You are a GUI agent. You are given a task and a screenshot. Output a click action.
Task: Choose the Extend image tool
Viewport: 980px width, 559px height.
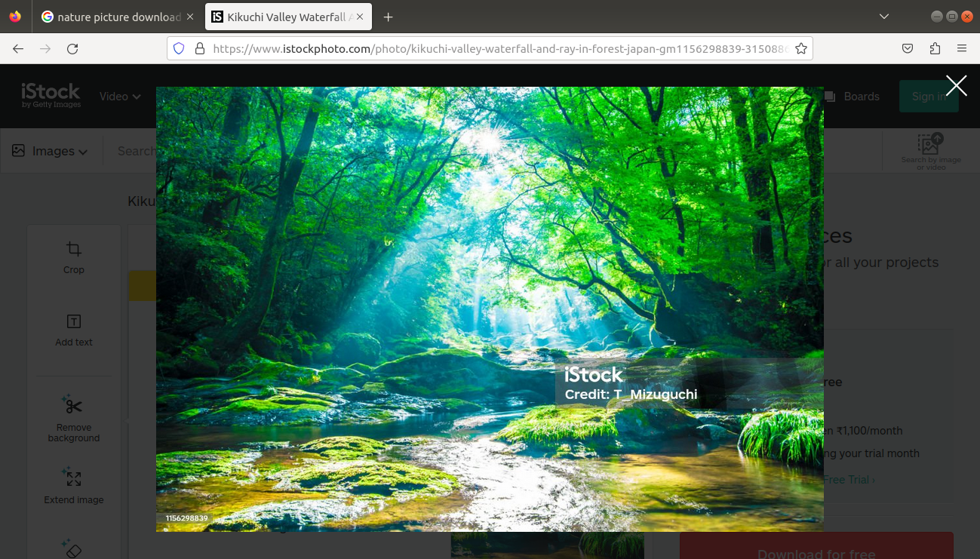[74, 487]
